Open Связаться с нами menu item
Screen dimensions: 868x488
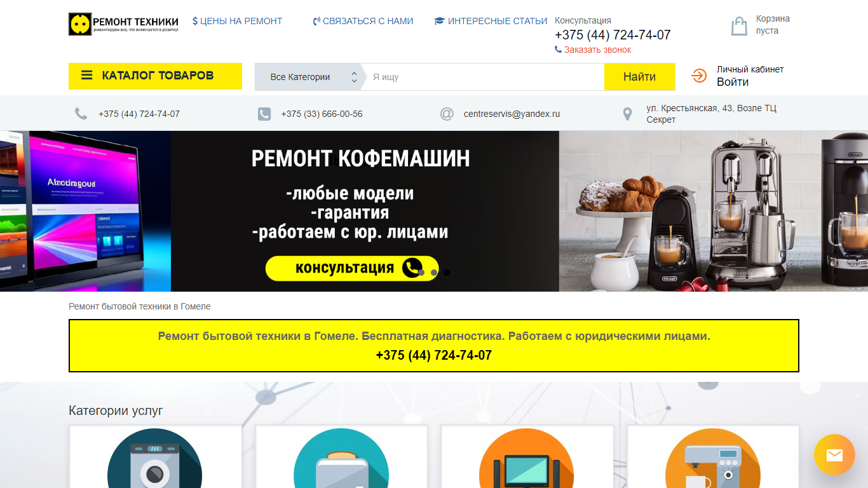click(363, 21)
